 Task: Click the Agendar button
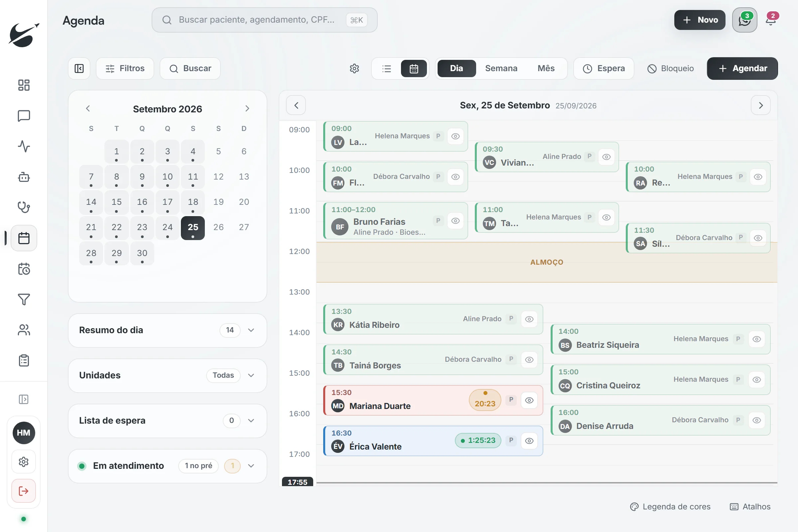(x=742, y=68)
